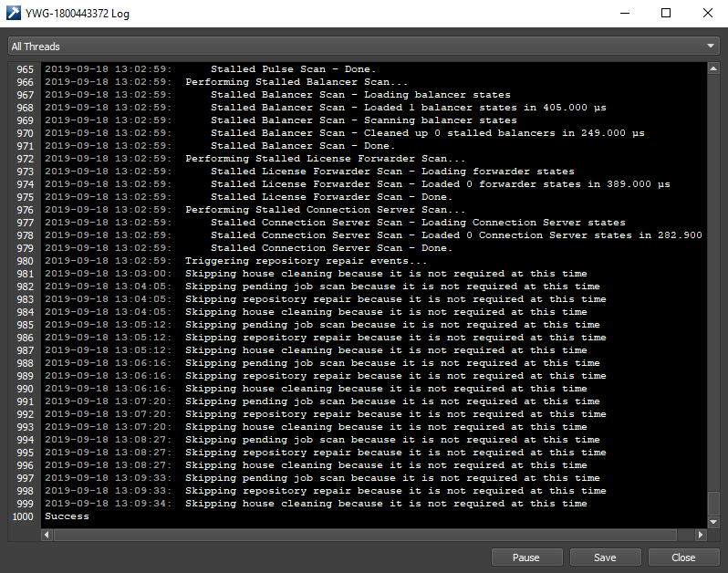The image size is (728, 573).
Task: Click line number 1000 in gutter
Action: [23, 516]
